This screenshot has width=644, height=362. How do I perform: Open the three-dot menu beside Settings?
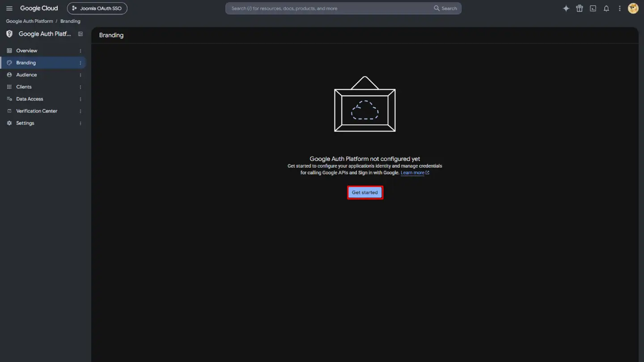80,123
